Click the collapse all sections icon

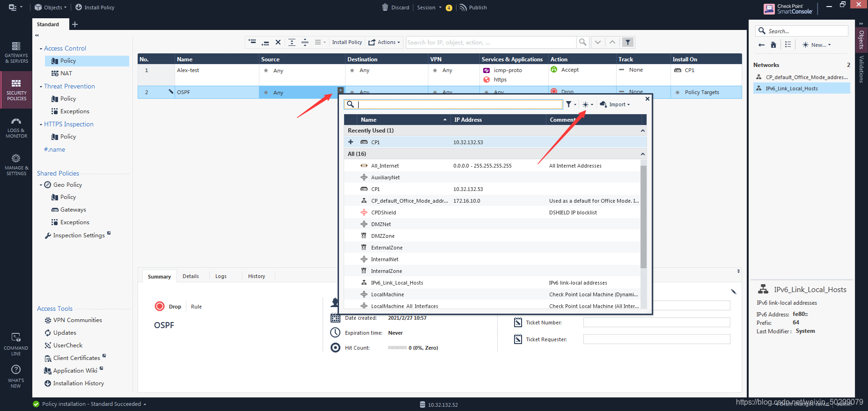305,42
